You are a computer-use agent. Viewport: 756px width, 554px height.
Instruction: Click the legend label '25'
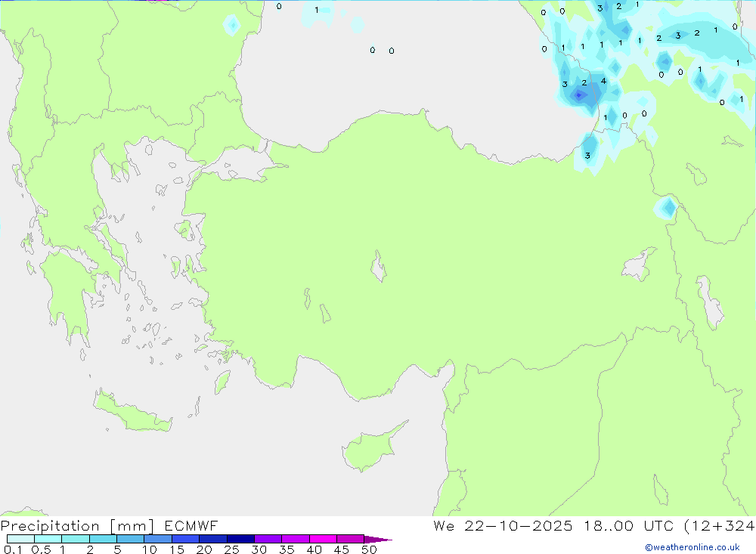click(231, 549)
